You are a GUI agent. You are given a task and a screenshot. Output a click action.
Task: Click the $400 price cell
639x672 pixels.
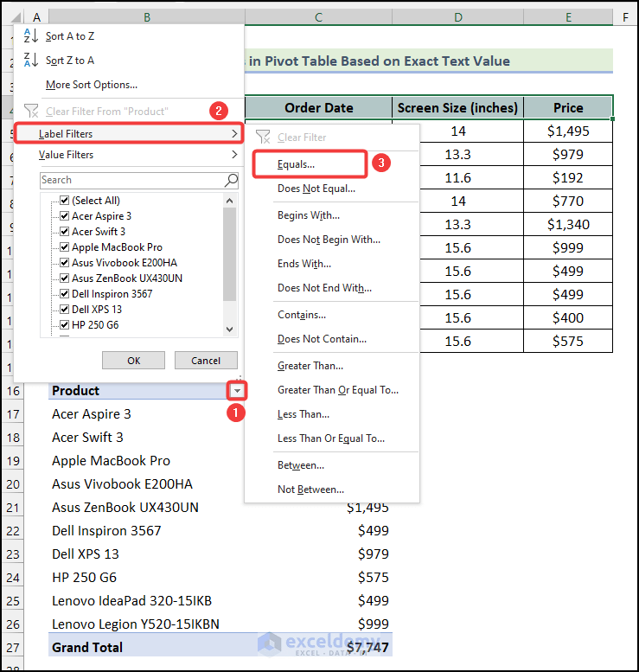point(568,317)
